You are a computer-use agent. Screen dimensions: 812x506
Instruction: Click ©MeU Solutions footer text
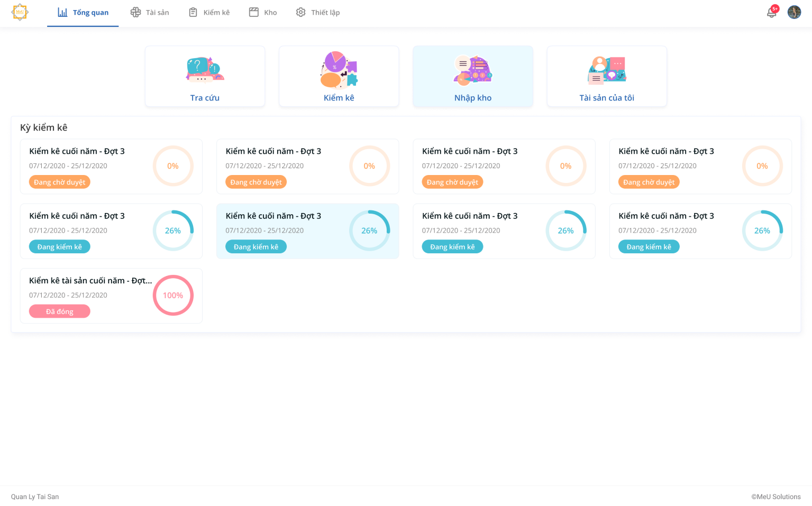click(775, 496)
